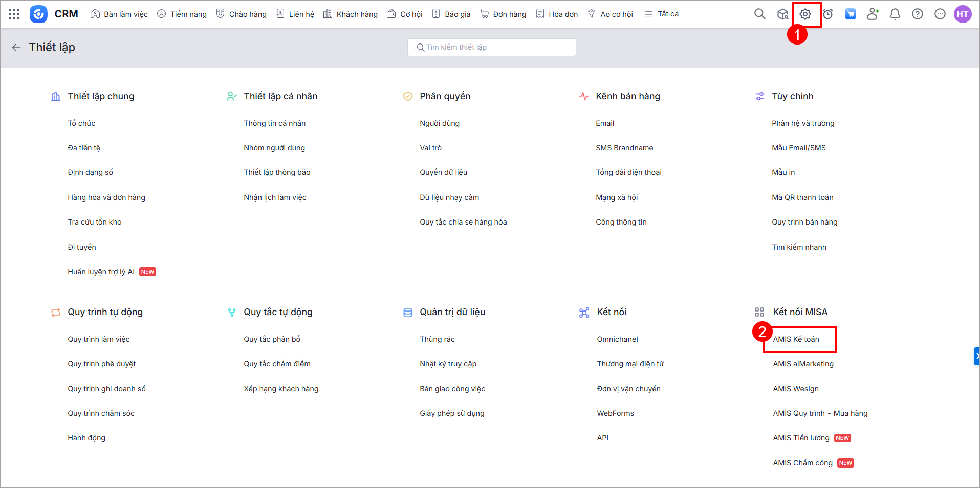Expand the Tất cả menu
The height and width of the screenshot is (488, 980).
tap(662, 14)
